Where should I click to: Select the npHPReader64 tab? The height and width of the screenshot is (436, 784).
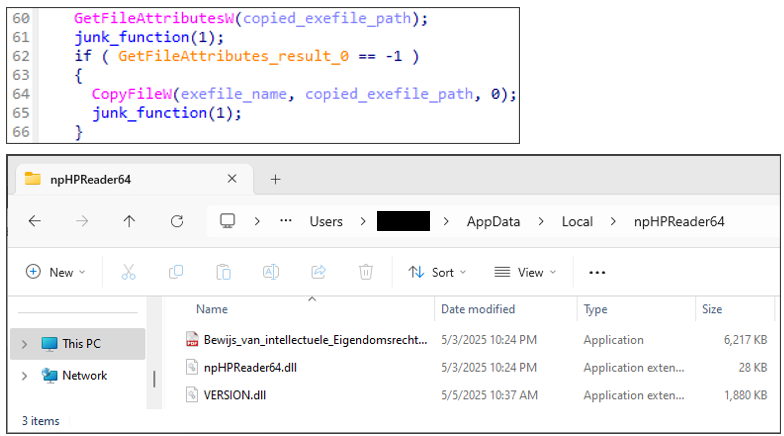110,179
